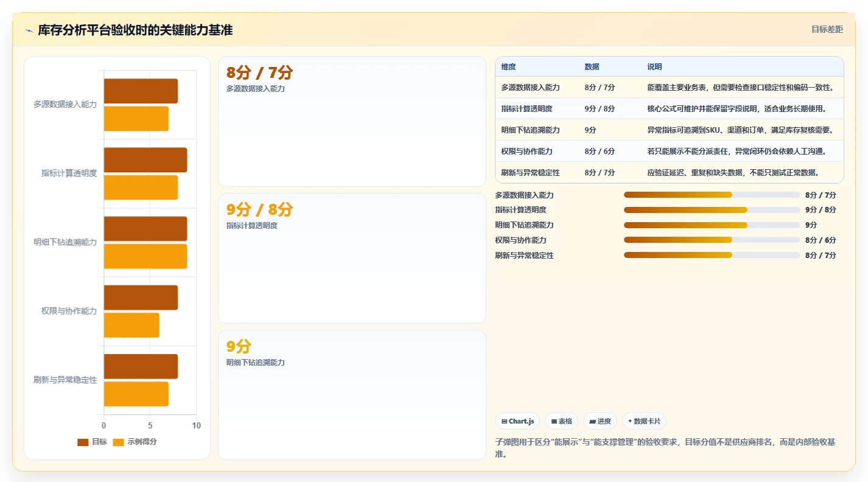
Task: Click the 目标 bar for 指标计算透明度
Action: tap(145, 160)
